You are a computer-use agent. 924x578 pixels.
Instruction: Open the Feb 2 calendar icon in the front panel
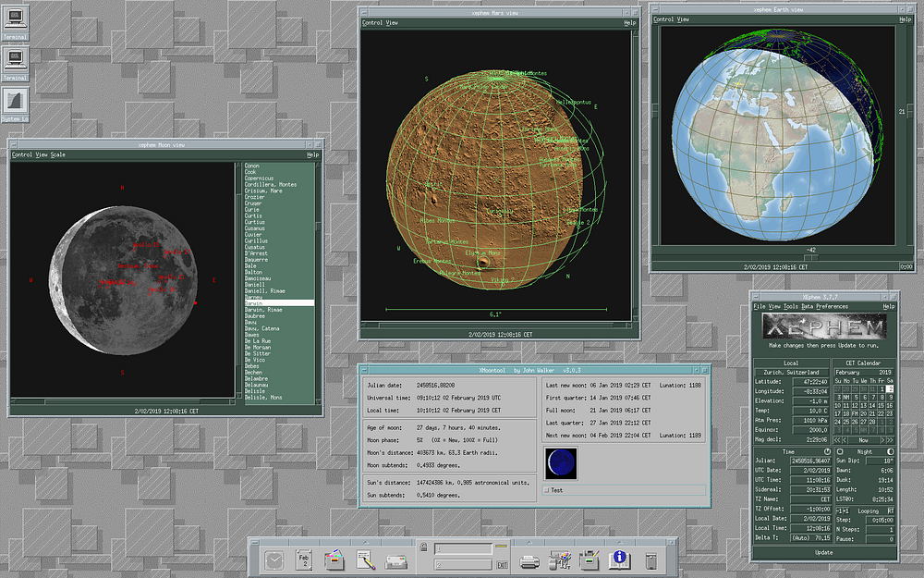[x=303, y=559]
